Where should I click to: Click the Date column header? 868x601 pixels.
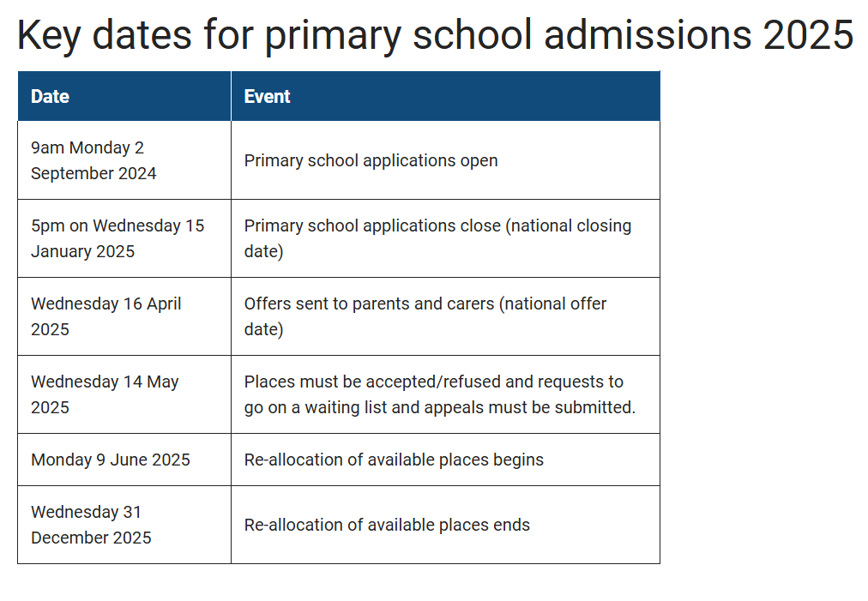point(50,96)
